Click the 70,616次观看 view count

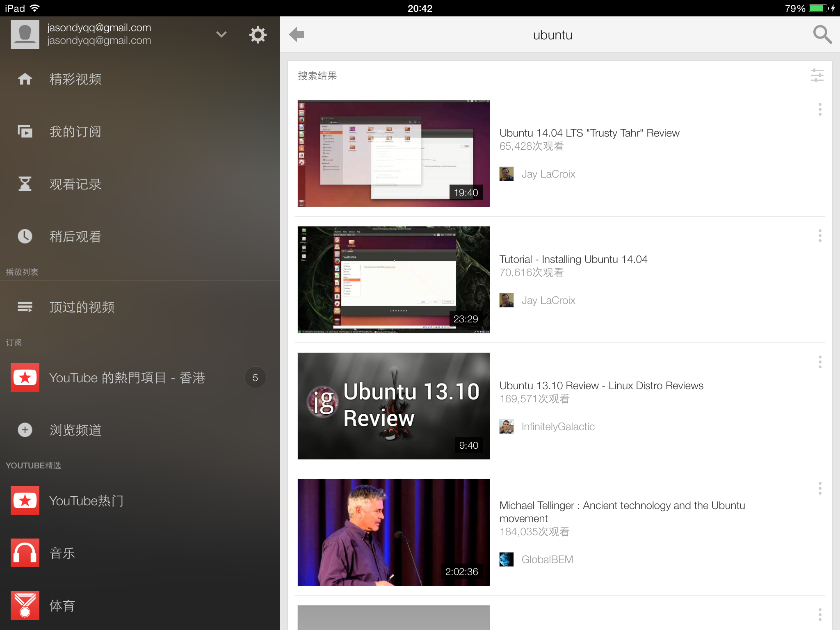532,272
